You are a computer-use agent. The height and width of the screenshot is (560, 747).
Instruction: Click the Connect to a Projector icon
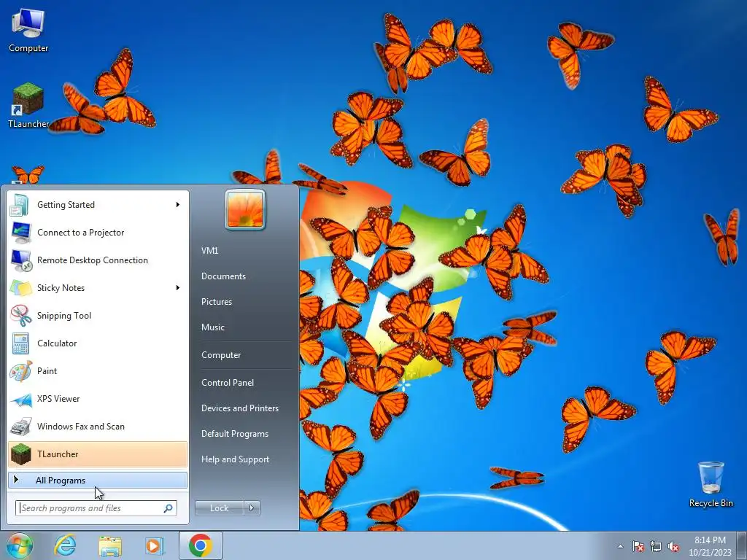[x=20, y=233]
